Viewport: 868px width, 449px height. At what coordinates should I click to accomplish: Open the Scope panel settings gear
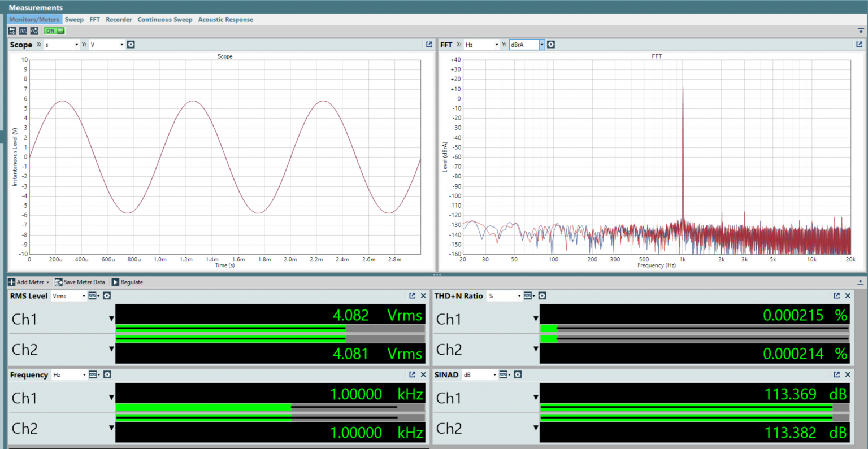[131, 45]
